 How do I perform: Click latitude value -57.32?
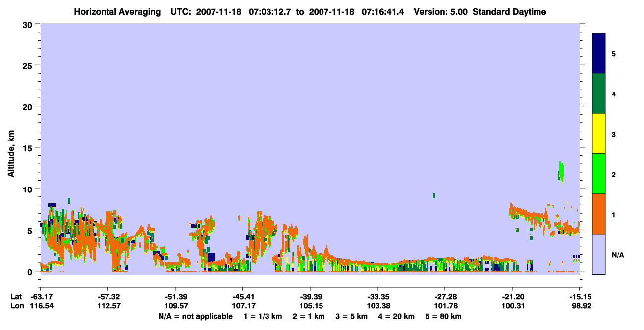pos(108,297)
